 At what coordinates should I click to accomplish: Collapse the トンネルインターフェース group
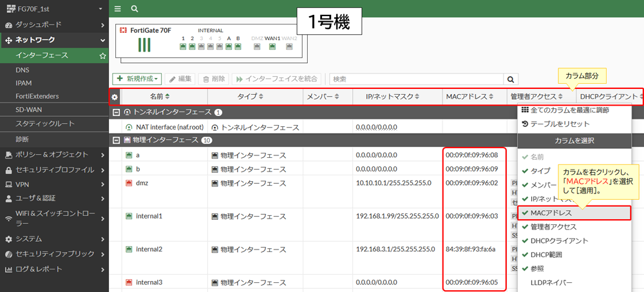pos(116,112)
